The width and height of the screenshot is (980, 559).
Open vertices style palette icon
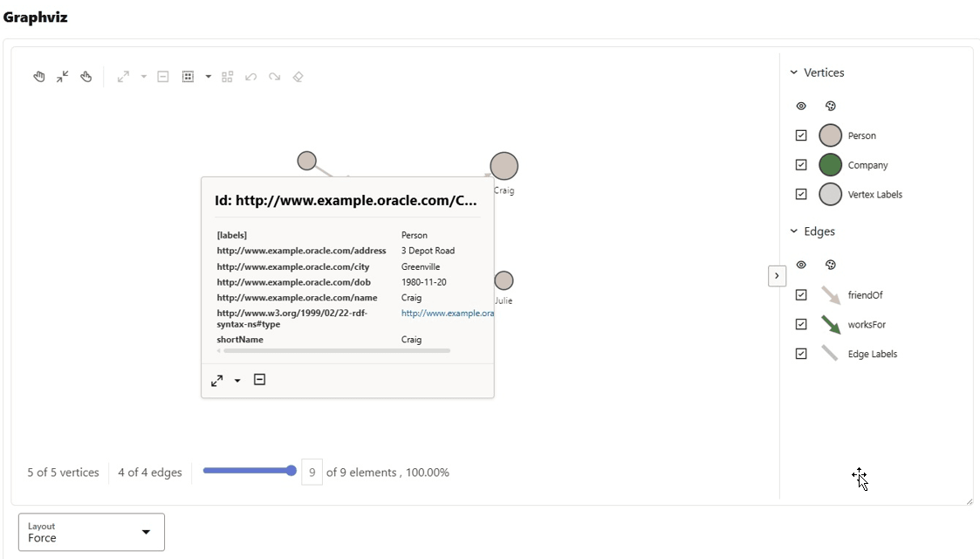point(831,107)
